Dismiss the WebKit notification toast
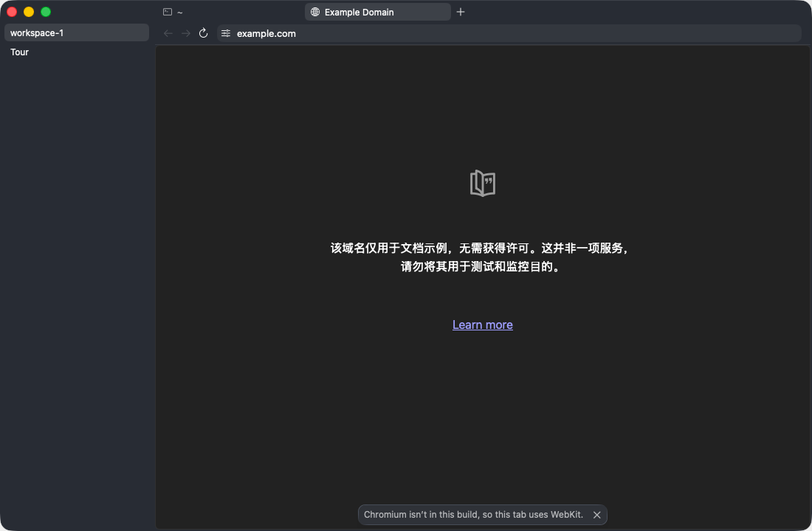Screen dimensions: 812x531 pyautogui.click(x=596, y=515)
